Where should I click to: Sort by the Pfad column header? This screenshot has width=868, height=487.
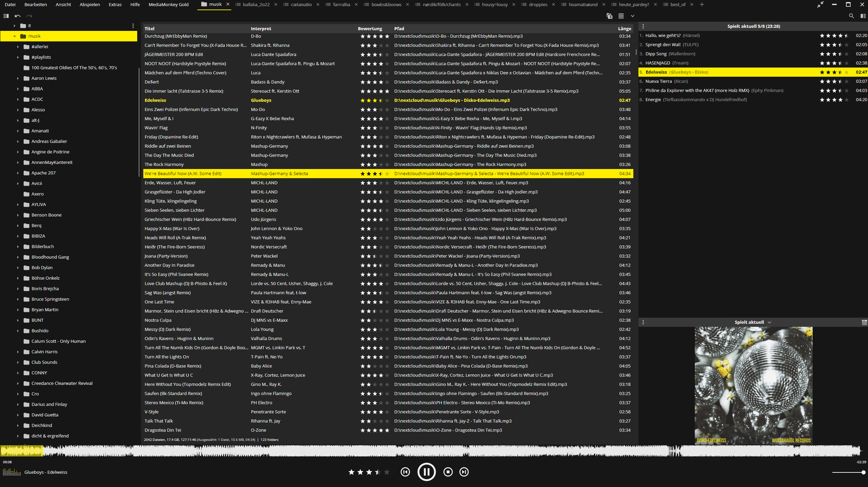[x=399, y=29]
